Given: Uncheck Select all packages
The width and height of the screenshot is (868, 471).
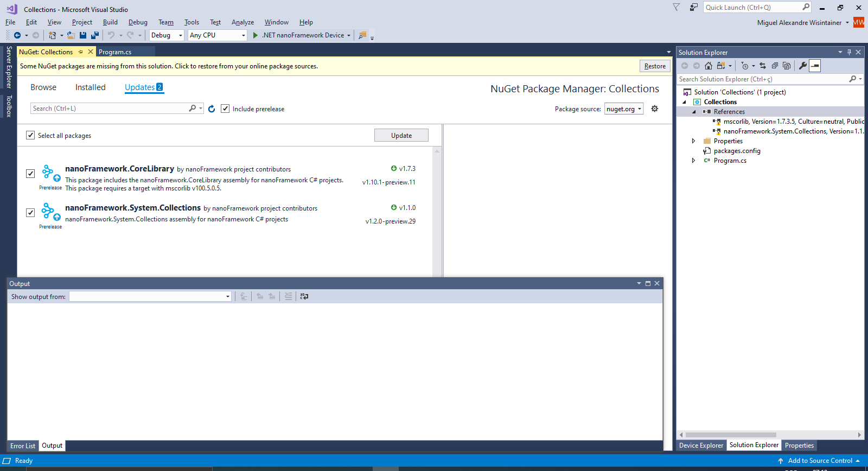Looking at the screenshot, I should [x=30, y=135].
